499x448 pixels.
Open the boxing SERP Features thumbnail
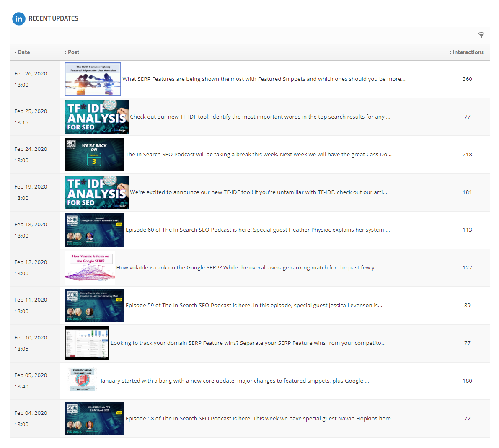point(93,79)
